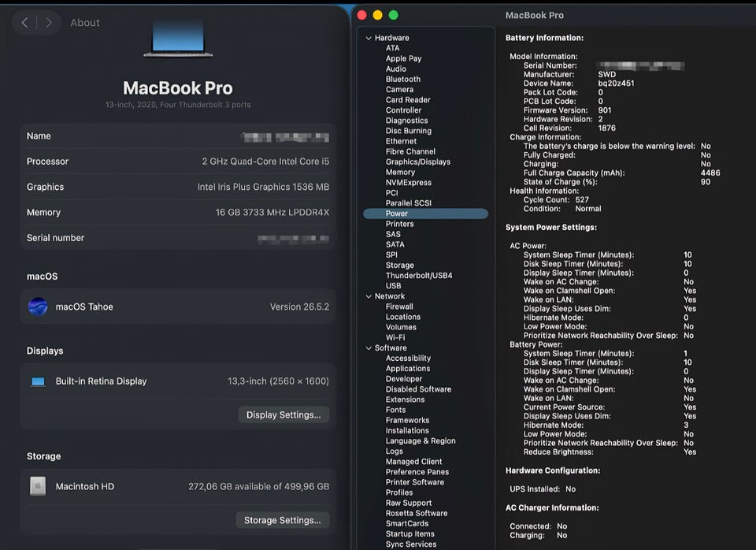Select Accessibility under Software
Image resolution: width=756 pixels, height=550 pixels.
tap(409, 358)
